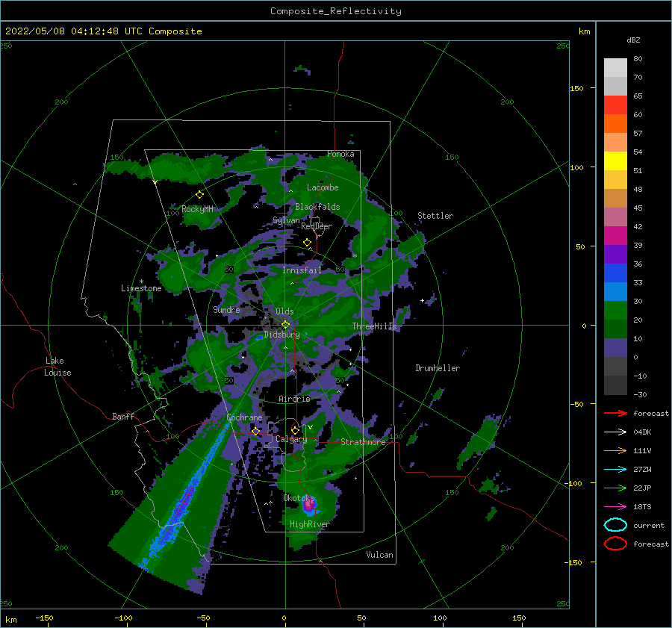Click the white 04DK arrow icon
The height and width of the screenshot is (628, 672).
615,432
